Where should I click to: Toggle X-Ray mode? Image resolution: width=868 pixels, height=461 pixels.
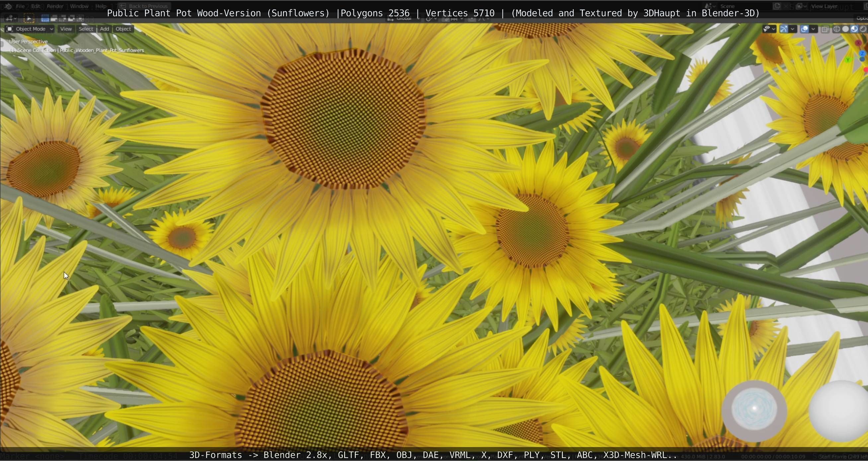[825, 29]
